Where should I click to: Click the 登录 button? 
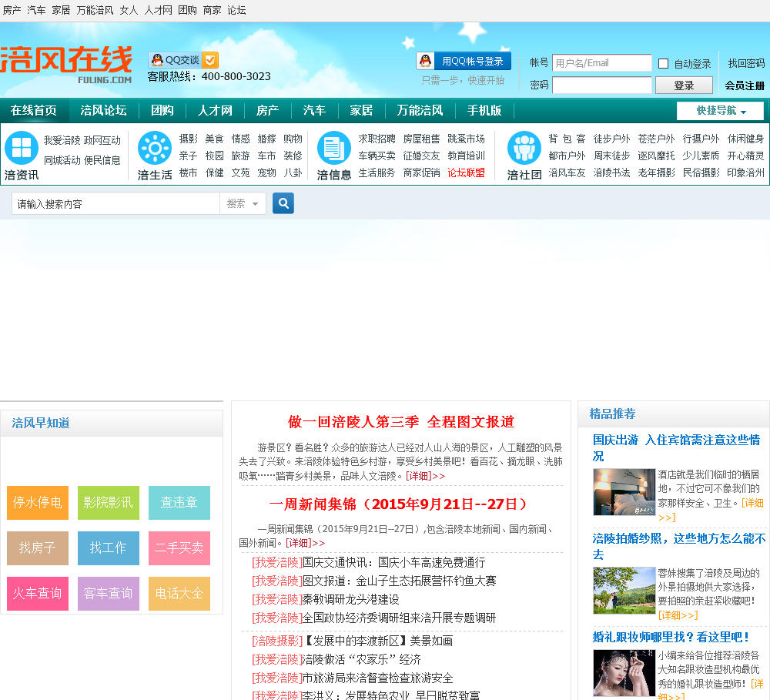coord(684,85)
